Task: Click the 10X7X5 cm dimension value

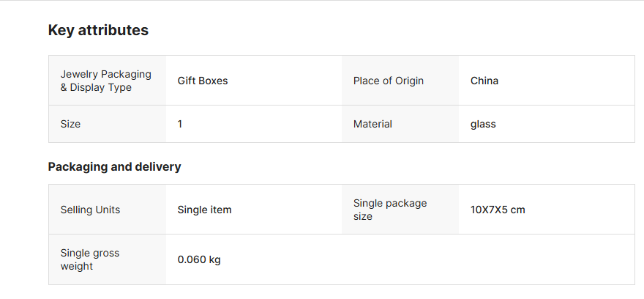Action: (498, 210)
